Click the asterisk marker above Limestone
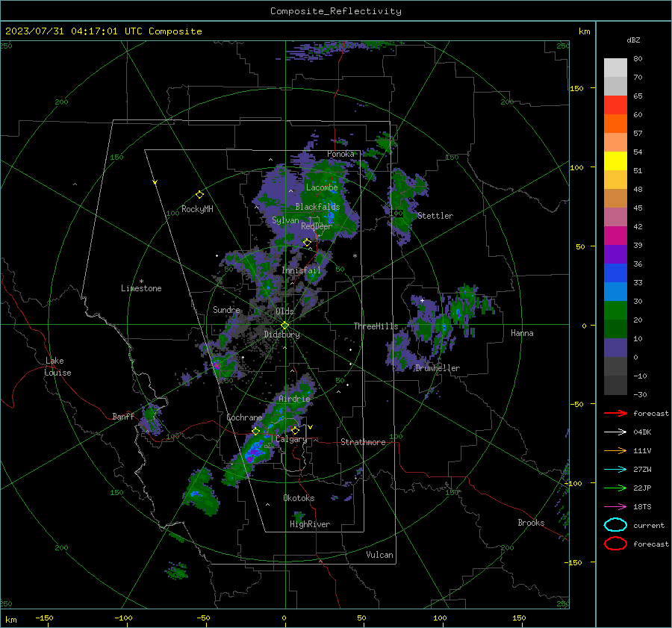The height and width of the screenshot is (628, 672). [141, 282]
